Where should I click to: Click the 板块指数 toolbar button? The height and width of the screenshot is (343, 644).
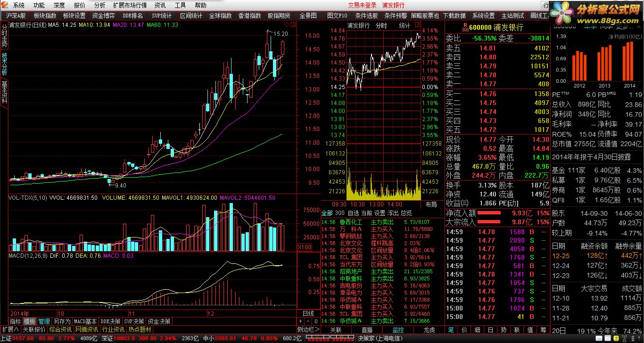click(45, 16)
